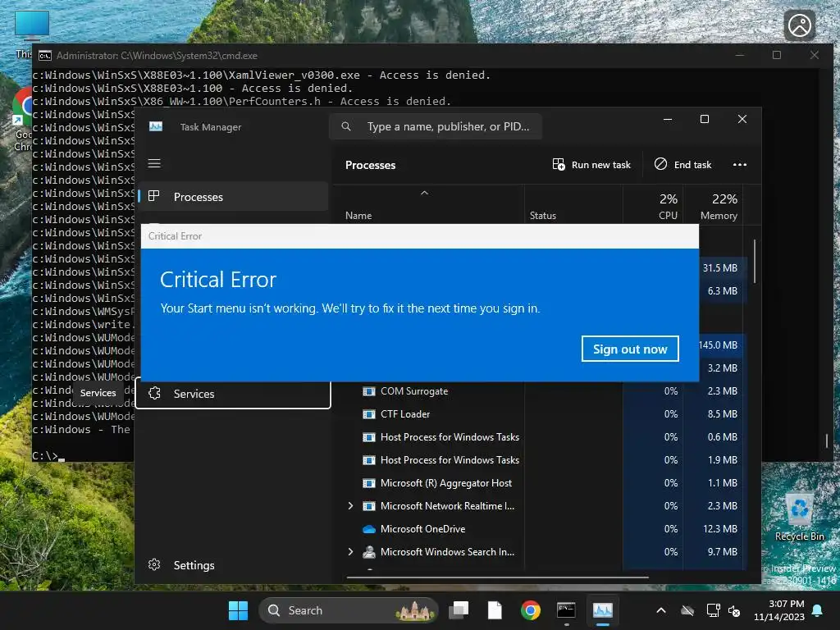840x630 pixels.
Task: Click the Command Prompt window scrollbar
Action: (x=827, y=441)
